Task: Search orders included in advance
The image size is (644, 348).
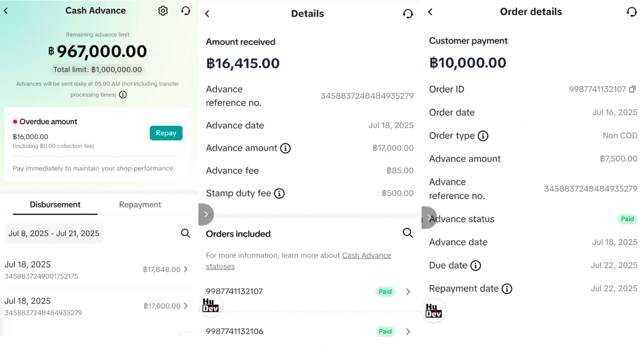Action: tap(408, 233)
